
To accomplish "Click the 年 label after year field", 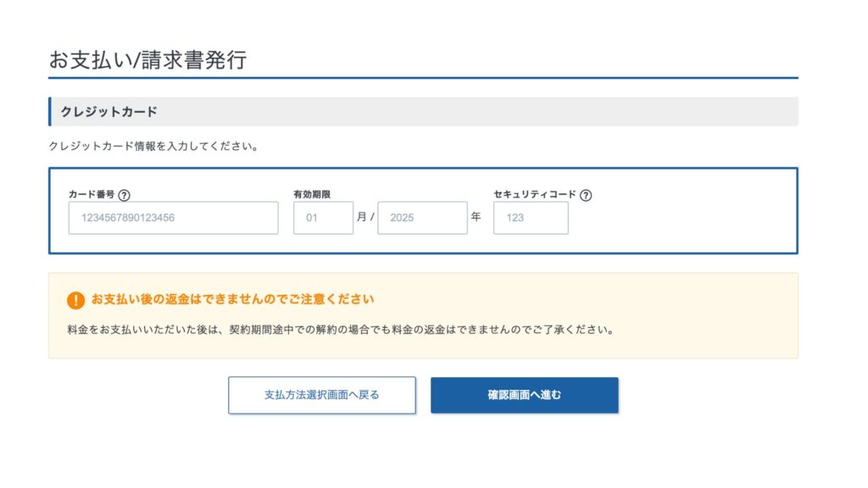I will pyautogui.click(x=476, y=217).
